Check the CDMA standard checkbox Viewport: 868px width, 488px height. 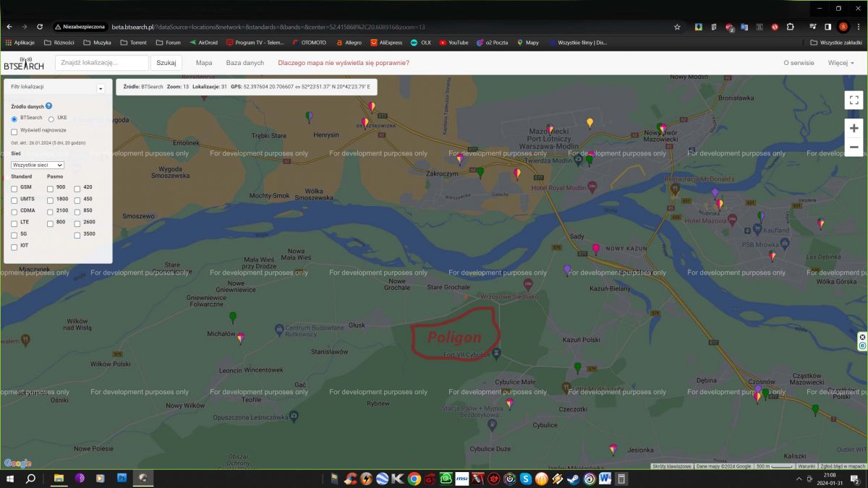(x=14, y=212)
